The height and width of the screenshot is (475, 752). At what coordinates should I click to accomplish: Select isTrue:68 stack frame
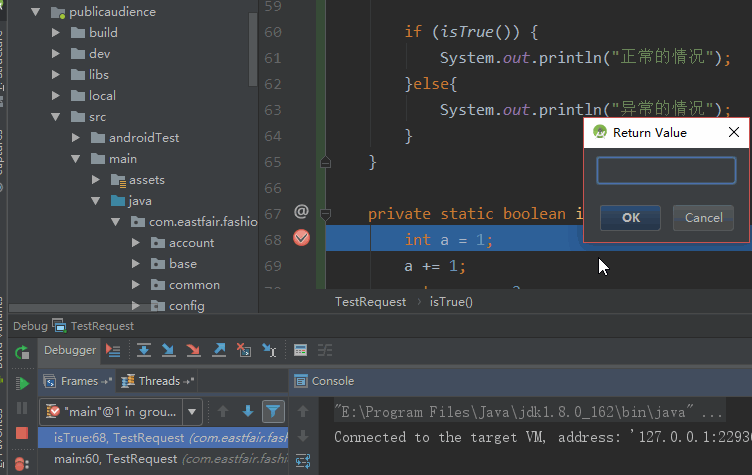tap(163, 438)
